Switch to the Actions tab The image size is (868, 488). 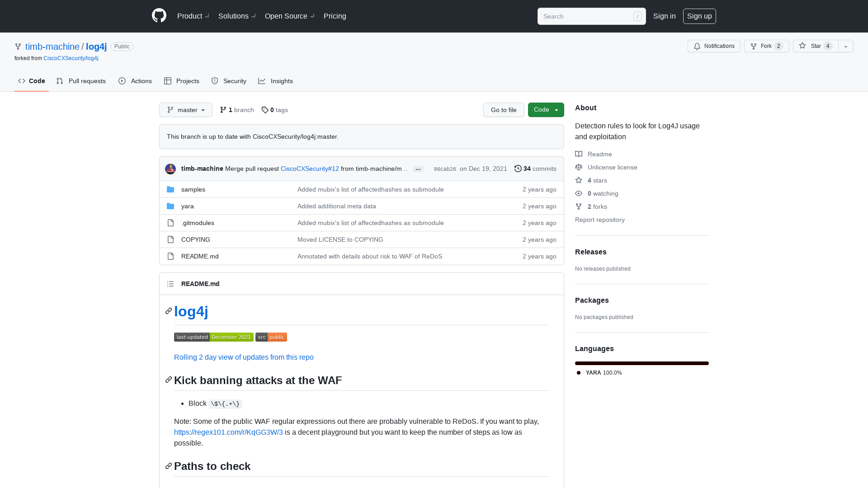[x=135, y=81]
